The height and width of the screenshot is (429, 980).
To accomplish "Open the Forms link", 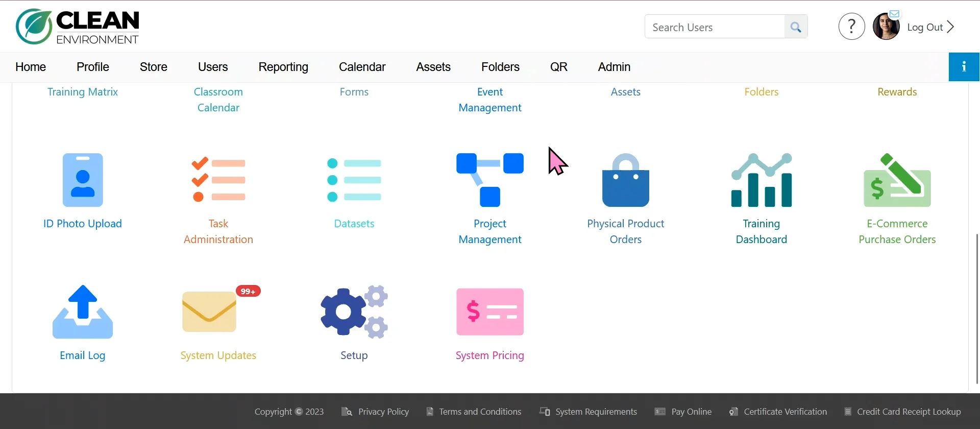I will [x=354, y=92].
